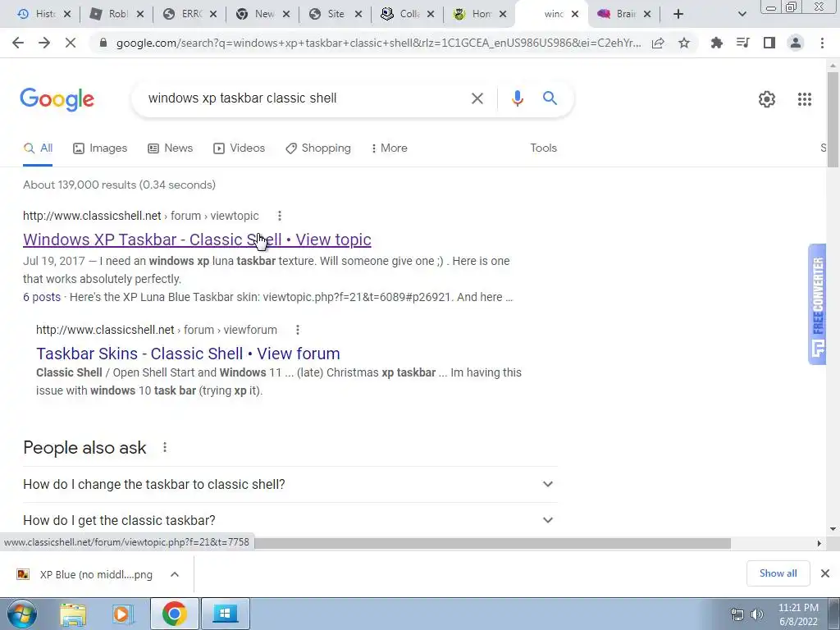This screenshot has width=840, height=630.
Task: Expand How do I get the classic taskbar
Action: point(290,520)
